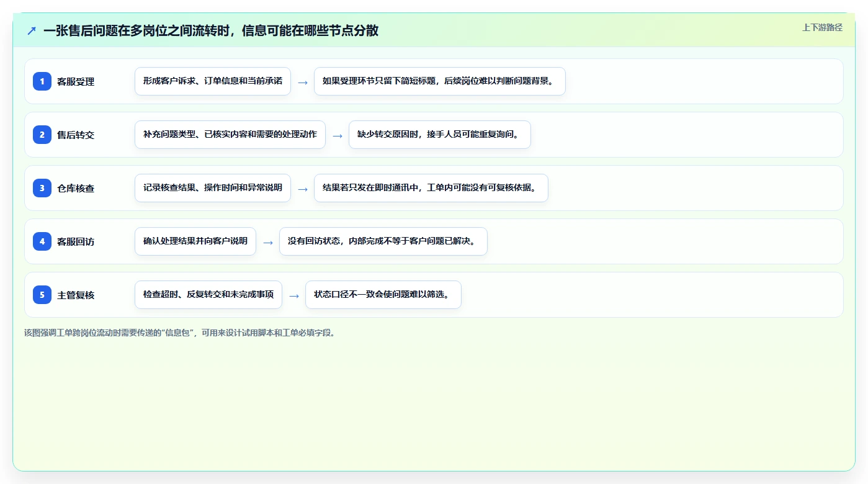Click the note 状态口径不一致会使问题难以筛选

[x=383, y=295]
